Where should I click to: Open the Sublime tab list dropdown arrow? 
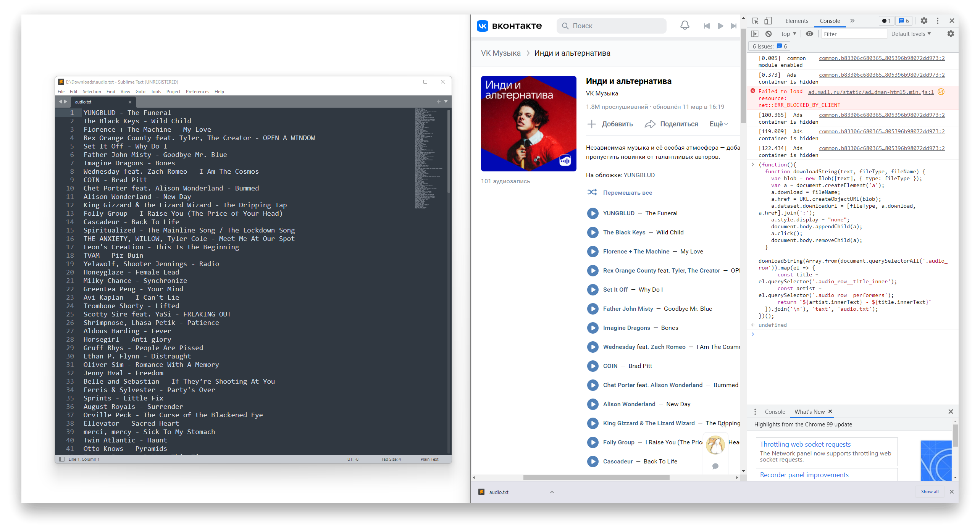pyautogui.click(x=446, y=102)
